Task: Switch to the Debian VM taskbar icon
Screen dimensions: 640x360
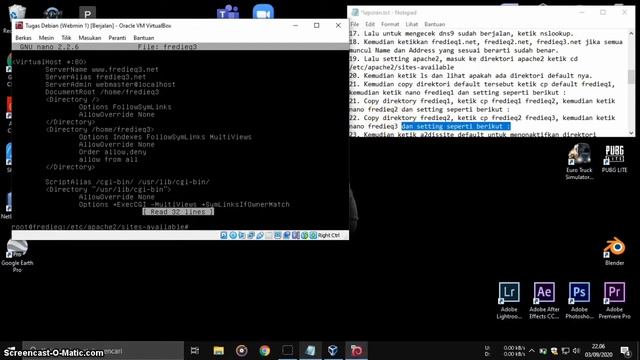Action: point(356,351)
